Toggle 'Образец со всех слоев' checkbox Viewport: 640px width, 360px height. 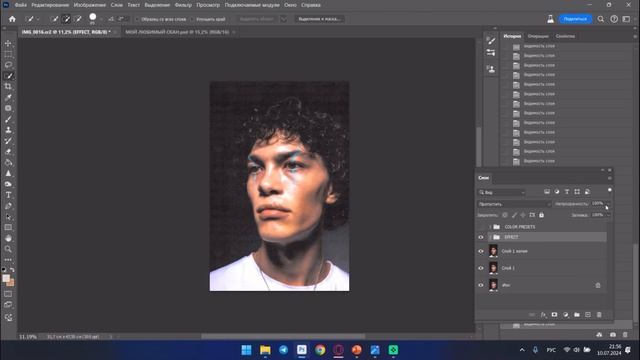tap(137, 19)
